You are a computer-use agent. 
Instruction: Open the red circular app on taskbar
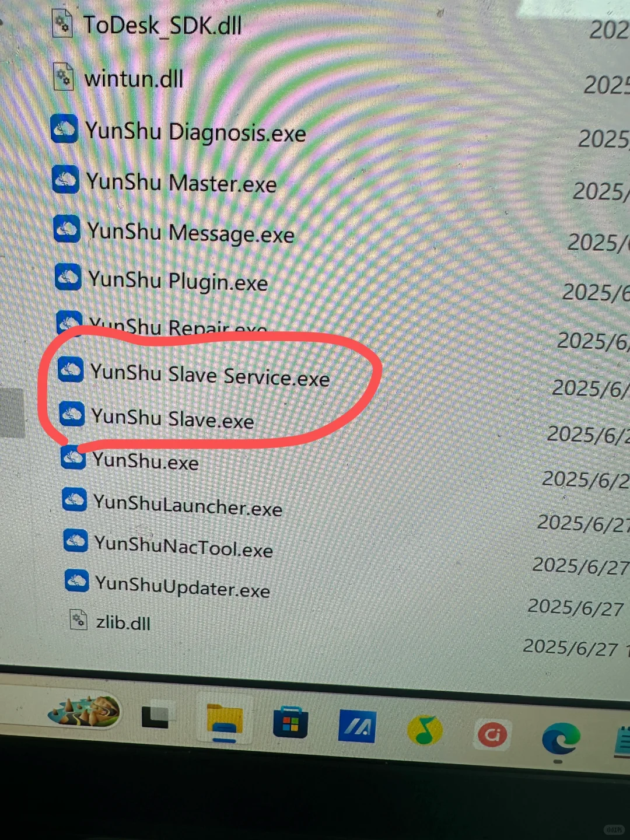pyautogui.click(x=492, y=734)
